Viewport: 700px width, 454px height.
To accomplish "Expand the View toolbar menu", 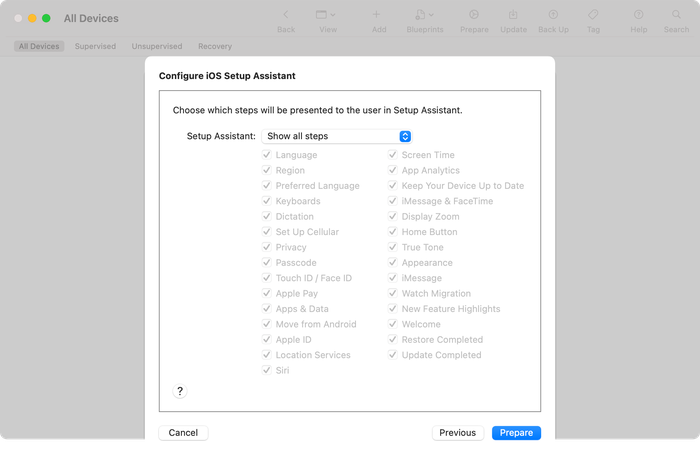I will 326,15.
